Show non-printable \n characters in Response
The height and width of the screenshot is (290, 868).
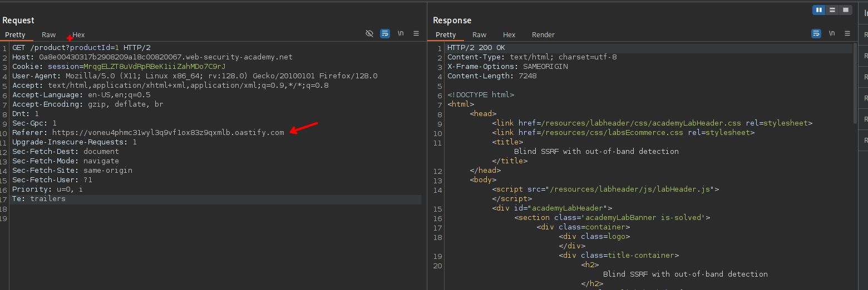[x=832, y=34]
